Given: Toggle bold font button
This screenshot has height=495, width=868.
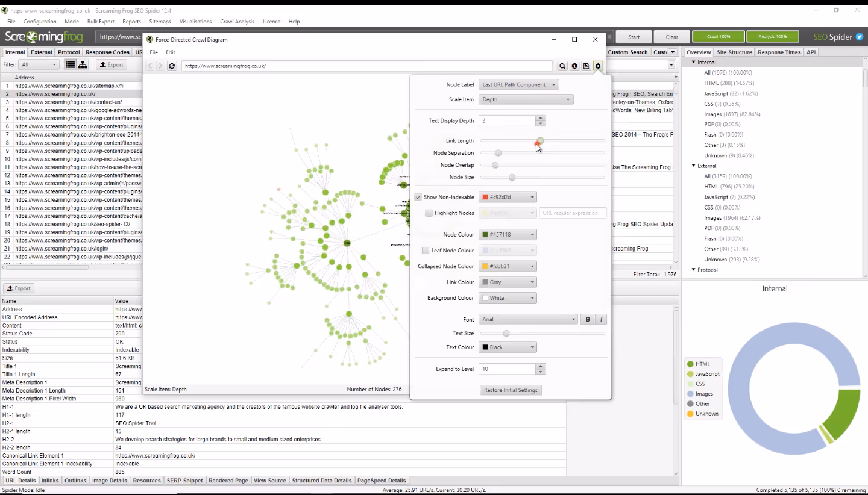Looking at the screenshot, I should click(x=588, y=319).
